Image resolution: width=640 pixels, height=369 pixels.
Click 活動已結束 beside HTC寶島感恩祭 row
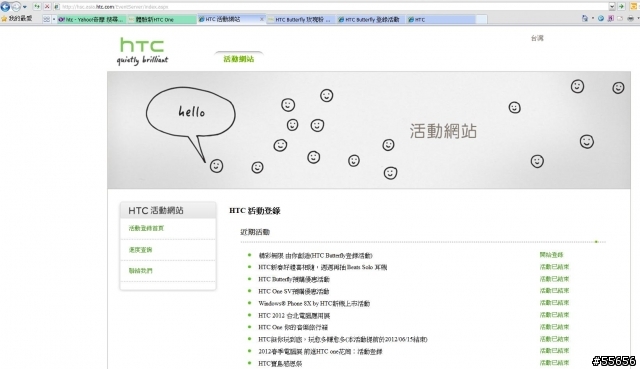tap(554, 363)
